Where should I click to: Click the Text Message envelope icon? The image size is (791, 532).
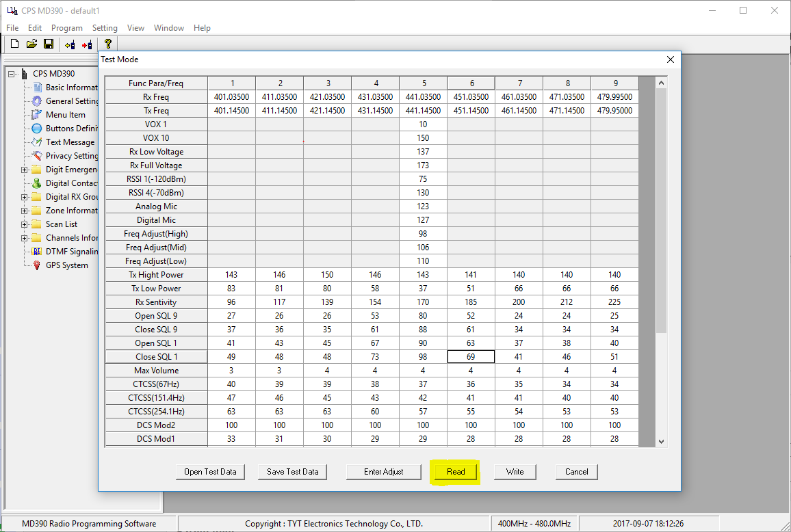click(37, 142)
